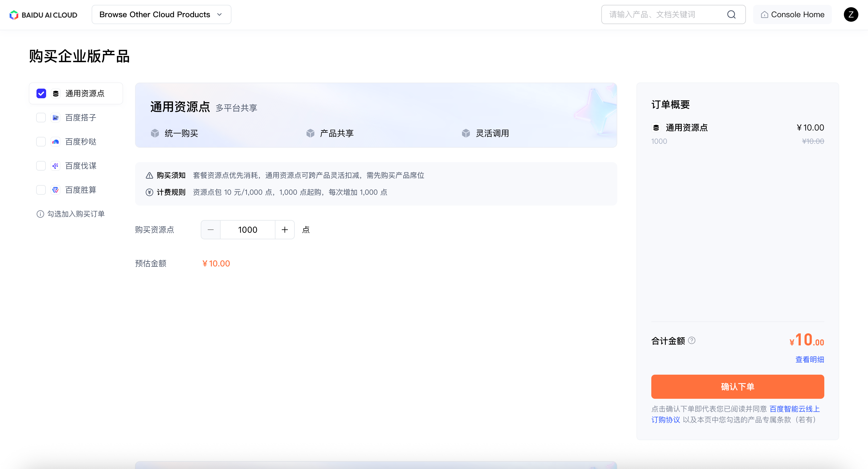This screenshot has height=469, width=868.
Task: Click the cube icon beside 统一购买
Action: (x=155, y=134)
